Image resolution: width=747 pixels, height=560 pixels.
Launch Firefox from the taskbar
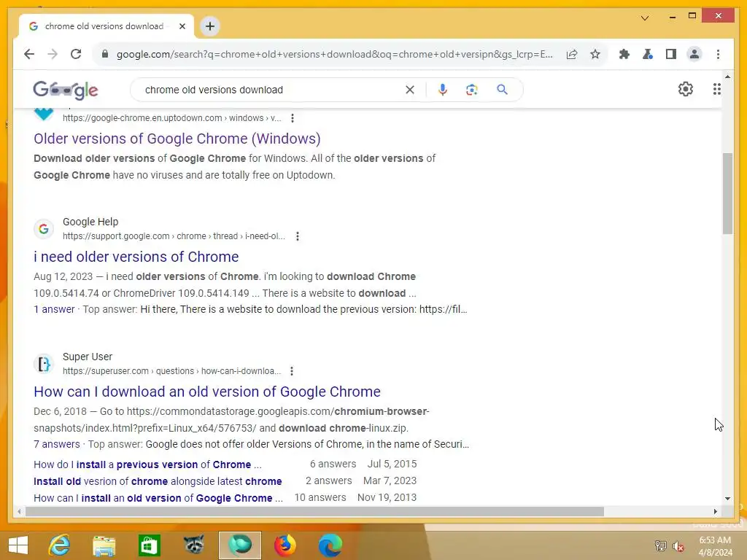[285, 545]
